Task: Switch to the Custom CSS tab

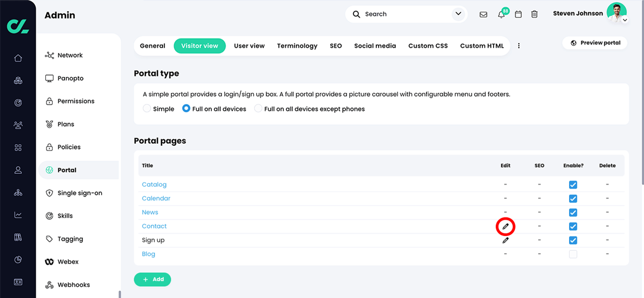Action: click(428, 46)
